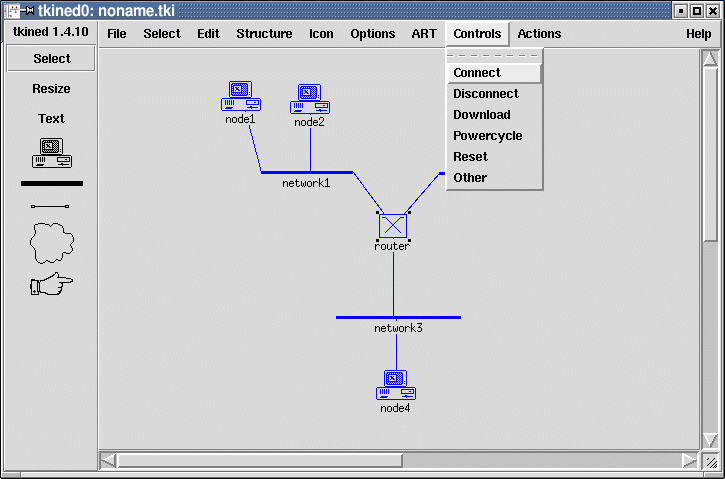
Task: Select the computer node tool in sidebar
Action: coord(52,152)
